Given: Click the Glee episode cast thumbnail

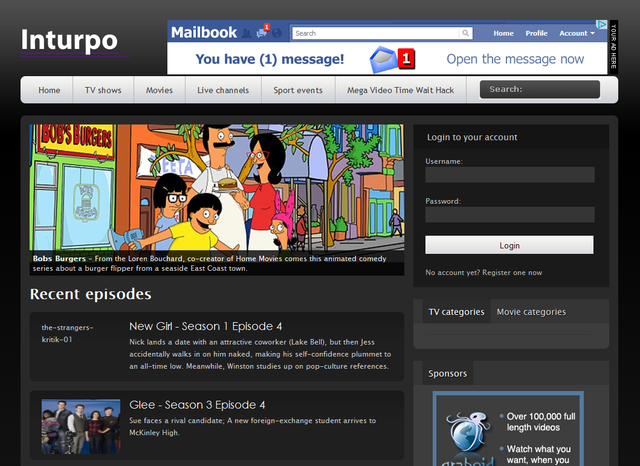Looking at the screenshot, I should click(81, 426).
